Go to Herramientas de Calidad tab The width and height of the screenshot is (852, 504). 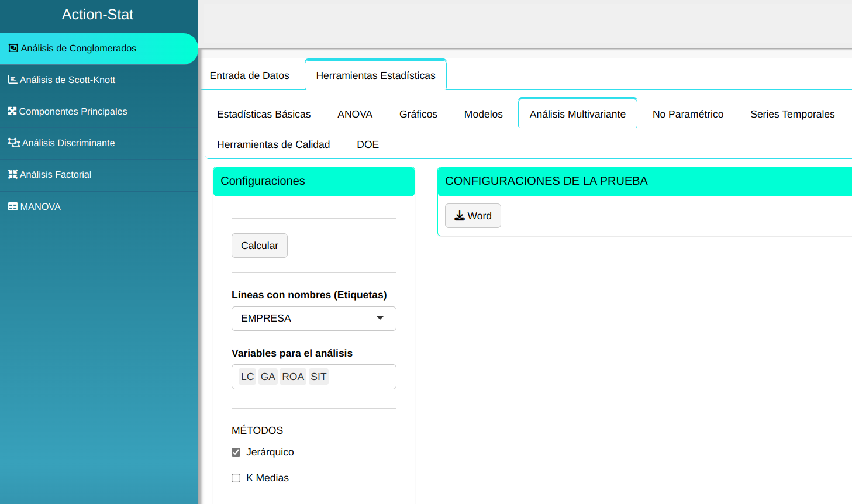pyautogui.click(x=273, y=144)
